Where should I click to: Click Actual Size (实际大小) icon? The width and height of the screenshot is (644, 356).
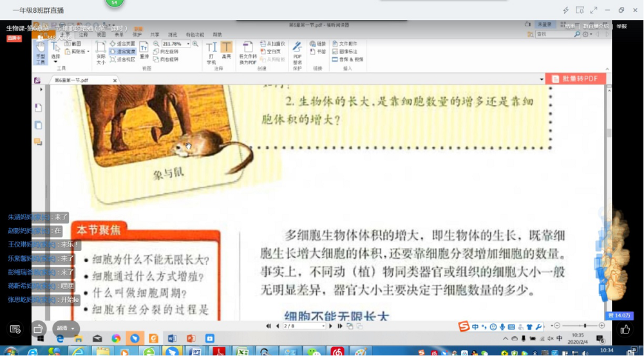100,53
